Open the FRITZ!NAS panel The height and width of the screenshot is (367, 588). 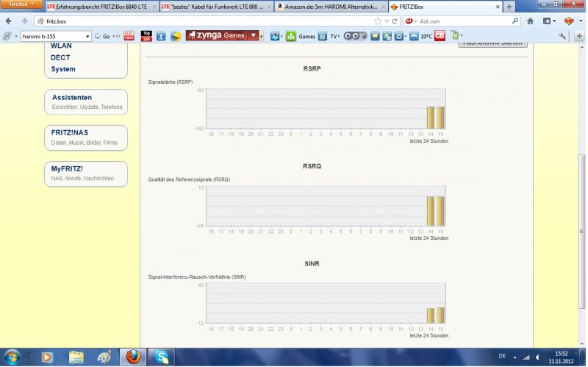click(86, 138)
